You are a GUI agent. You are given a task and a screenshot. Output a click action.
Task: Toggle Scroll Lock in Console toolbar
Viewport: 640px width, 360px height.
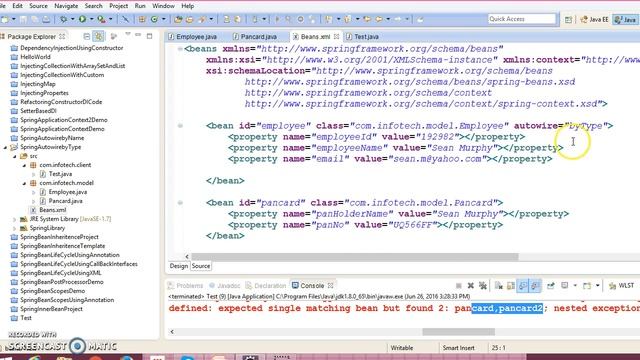(x=511, y=285)
